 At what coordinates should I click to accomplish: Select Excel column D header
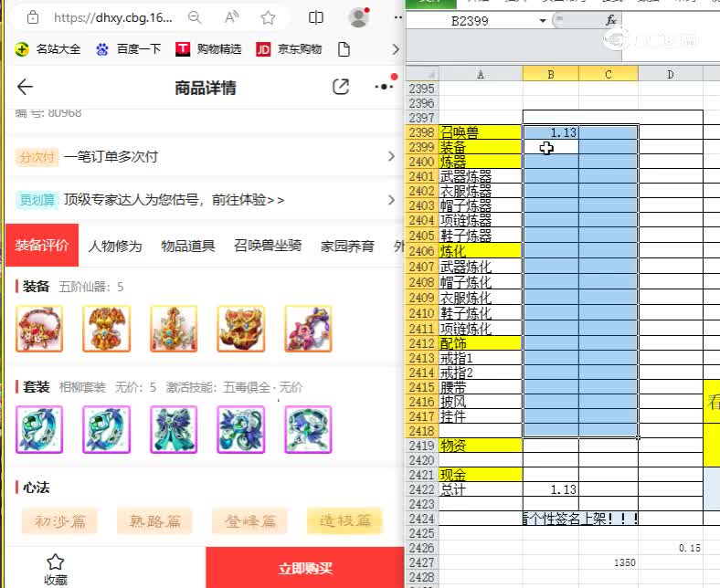671,74
